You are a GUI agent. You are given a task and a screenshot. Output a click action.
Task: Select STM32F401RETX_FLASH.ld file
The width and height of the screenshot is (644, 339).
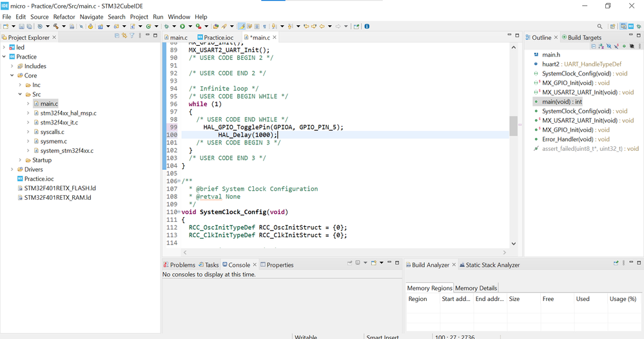click(x=60, y=188)
